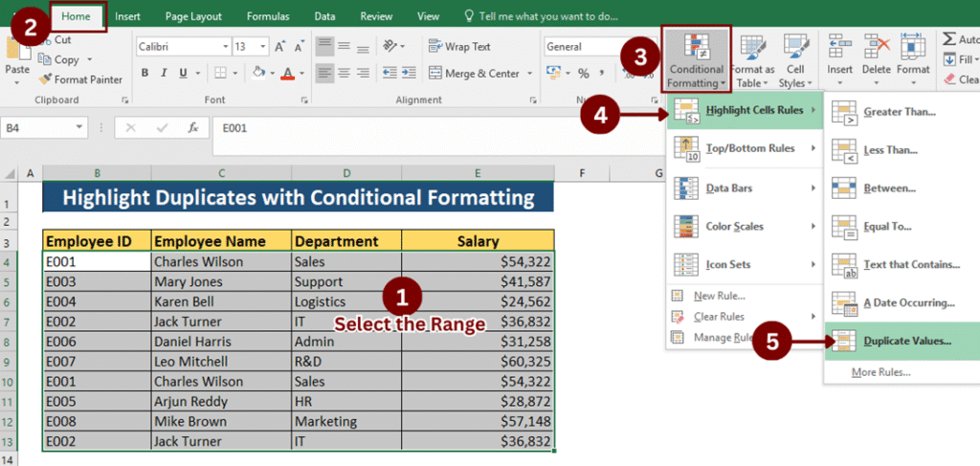Click the Delete cells button
This screenshot has height=466, width=980.
(x=877, y=61)
